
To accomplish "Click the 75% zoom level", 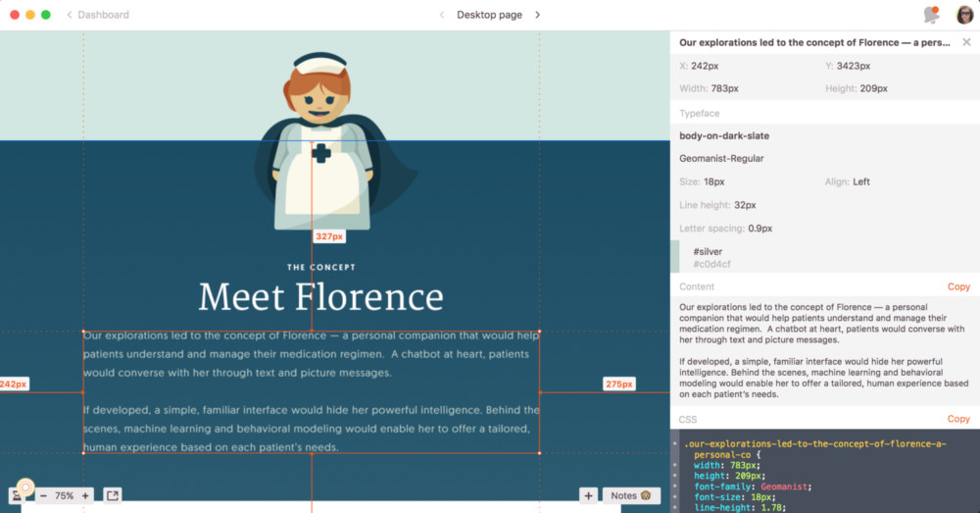I will (64, 495).
